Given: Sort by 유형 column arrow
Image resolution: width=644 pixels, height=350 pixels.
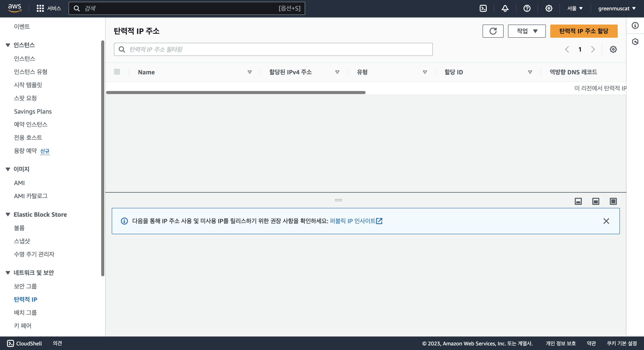Looking at the screenshot, I should (x=425, y=72).
